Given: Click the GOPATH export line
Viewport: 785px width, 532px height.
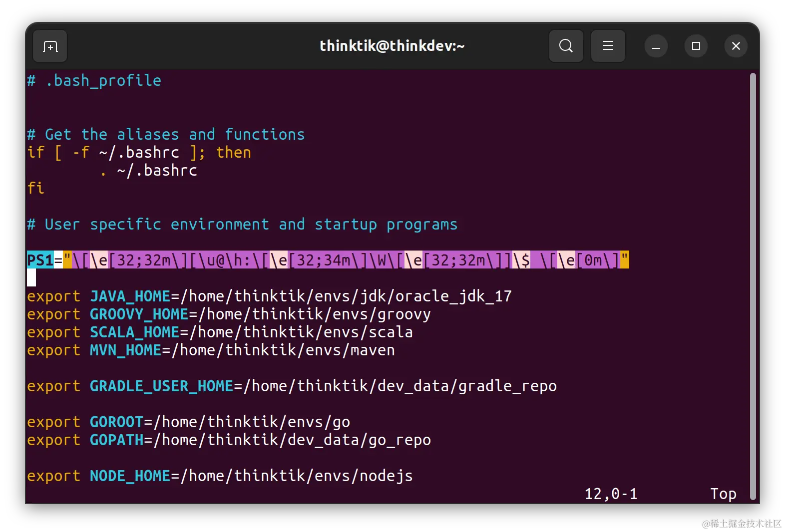Looking at the screenshot, I should click(229, 440).
